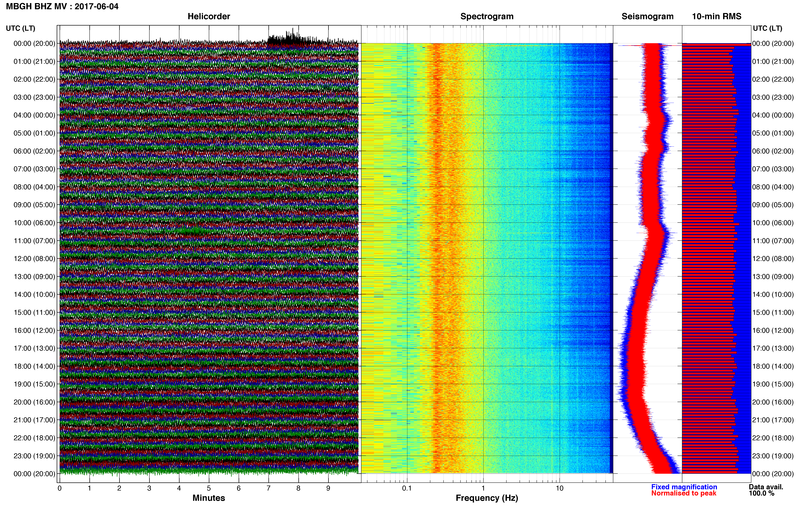Select 06:00 (02:00) on the Helicorder time axis
This screenshot has width=812, height=508.
[34, 151]
